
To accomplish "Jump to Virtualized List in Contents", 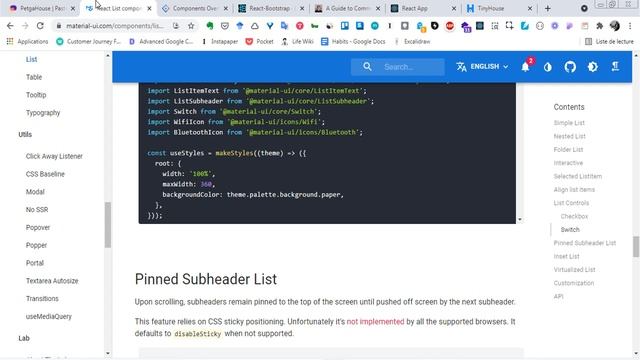I will (x=574, y=270).
